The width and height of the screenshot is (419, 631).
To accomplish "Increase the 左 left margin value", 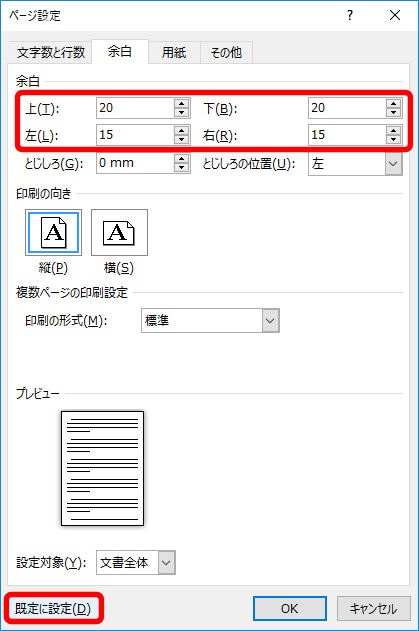I will point(182,130).
